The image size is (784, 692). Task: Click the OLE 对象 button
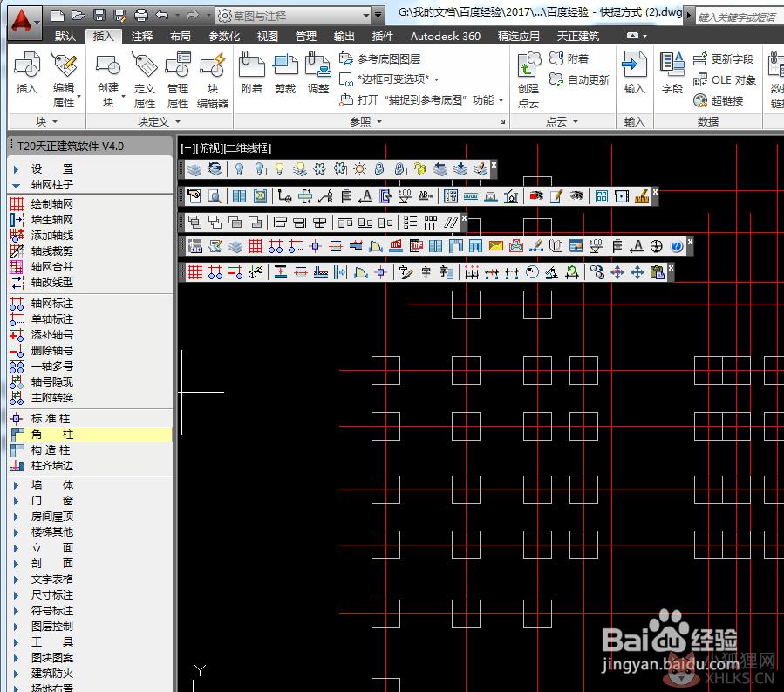click(x=725, y=80)
